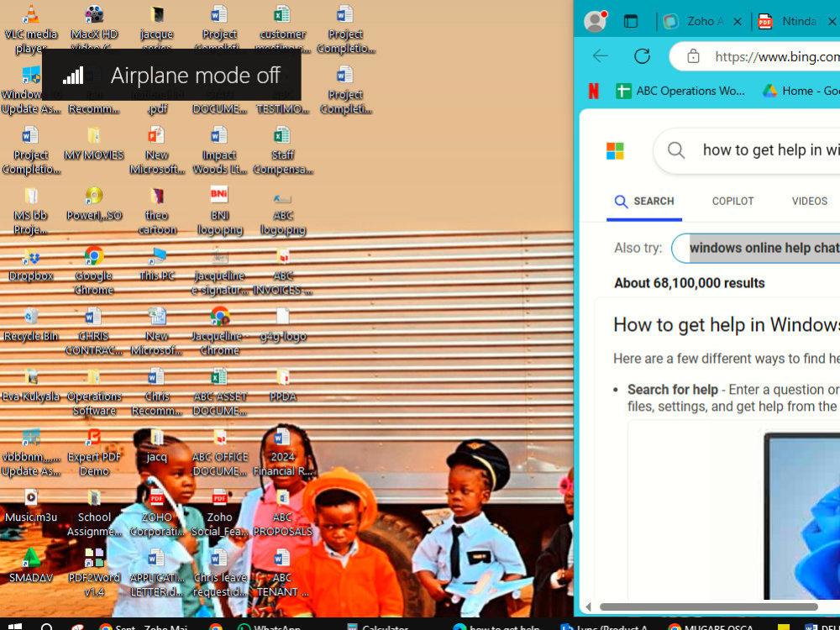Close the Zoho browser tab
Image resolution: width=840 pixels, height=630 pixels.
(738, 22)
